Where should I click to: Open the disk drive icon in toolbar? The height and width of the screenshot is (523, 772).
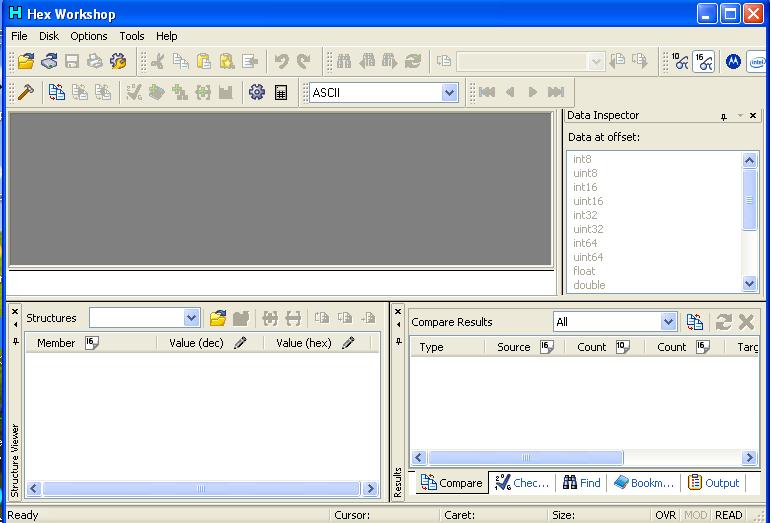[49, 62]
